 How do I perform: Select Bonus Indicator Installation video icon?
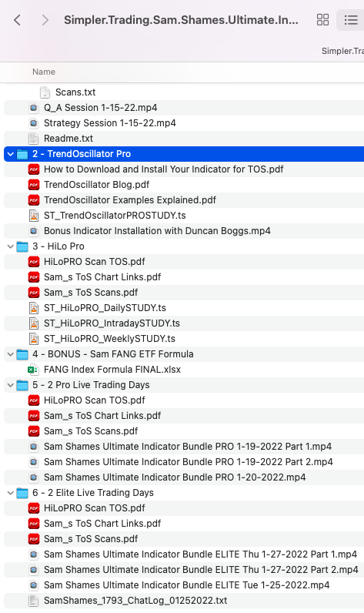coord(34,231)
